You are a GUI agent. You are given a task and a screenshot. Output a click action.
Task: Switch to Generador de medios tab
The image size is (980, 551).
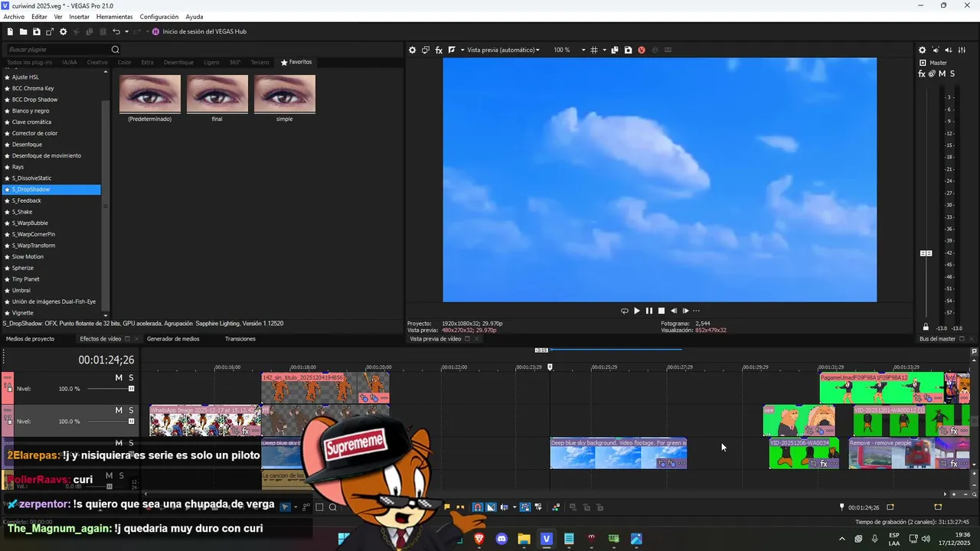coord(173,339)
